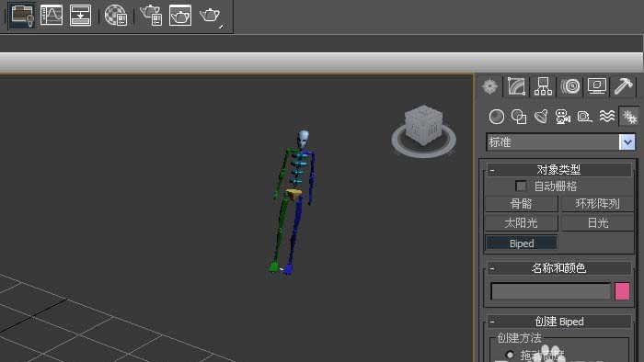Select the 拖动高度 radio button
This screenshot has width=644, height=362.
[x=510, y=355]
